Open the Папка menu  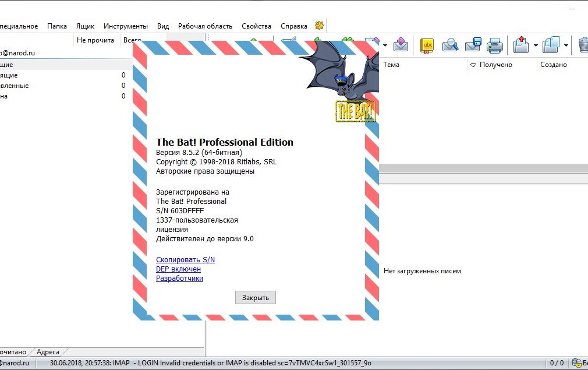pyautogui.click(x=57, y=26)
